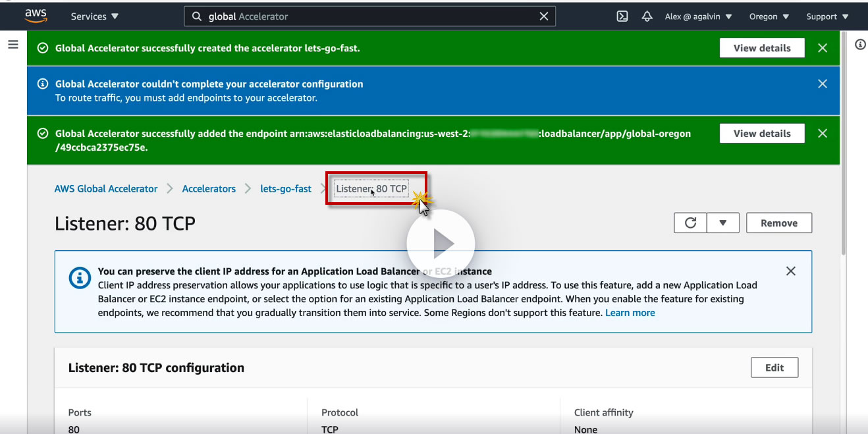868x434 pixels.
Task: Clear the search box with the X icon
Action: (x=544, y=16)
